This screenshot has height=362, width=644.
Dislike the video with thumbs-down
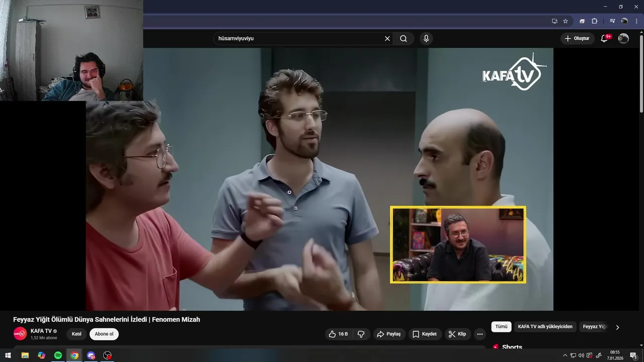click(x=361, y=334)
